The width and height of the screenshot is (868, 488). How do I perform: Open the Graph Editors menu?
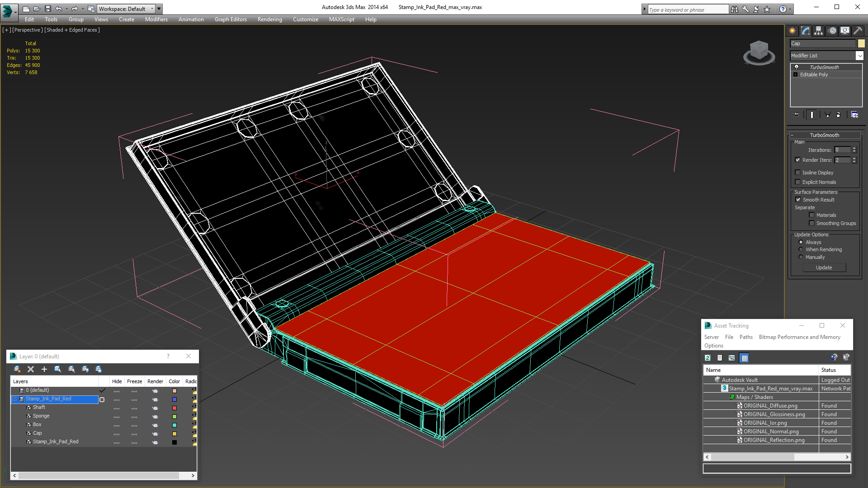(x=231, y=19)
